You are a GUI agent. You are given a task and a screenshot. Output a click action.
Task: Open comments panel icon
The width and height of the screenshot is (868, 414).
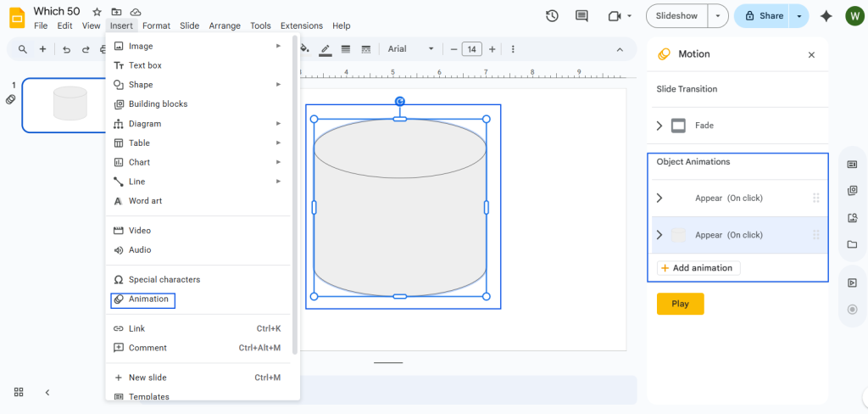[581, 16]
